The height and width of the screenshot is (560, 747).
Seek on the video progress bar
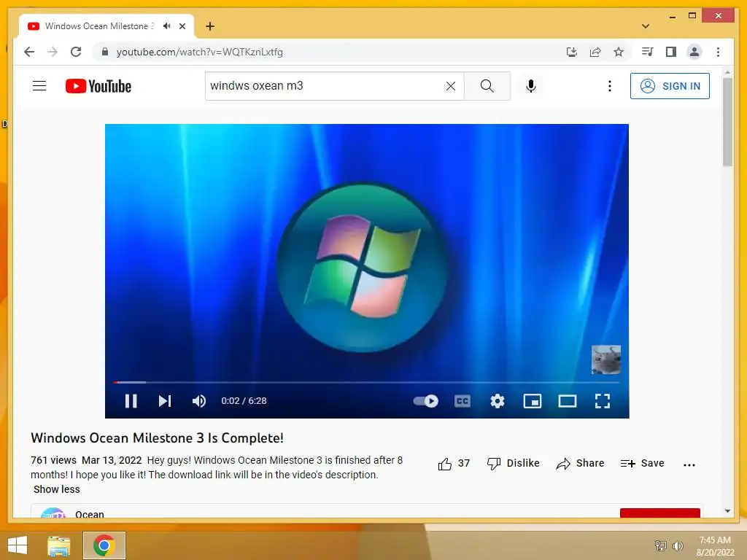(367, 382)
